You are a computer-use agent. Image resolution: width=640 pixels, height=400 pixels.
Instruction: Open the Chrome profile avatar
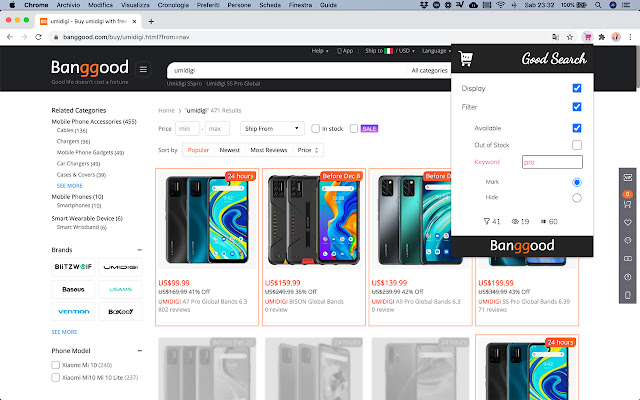pyautogui.click(x=616, y=37)
